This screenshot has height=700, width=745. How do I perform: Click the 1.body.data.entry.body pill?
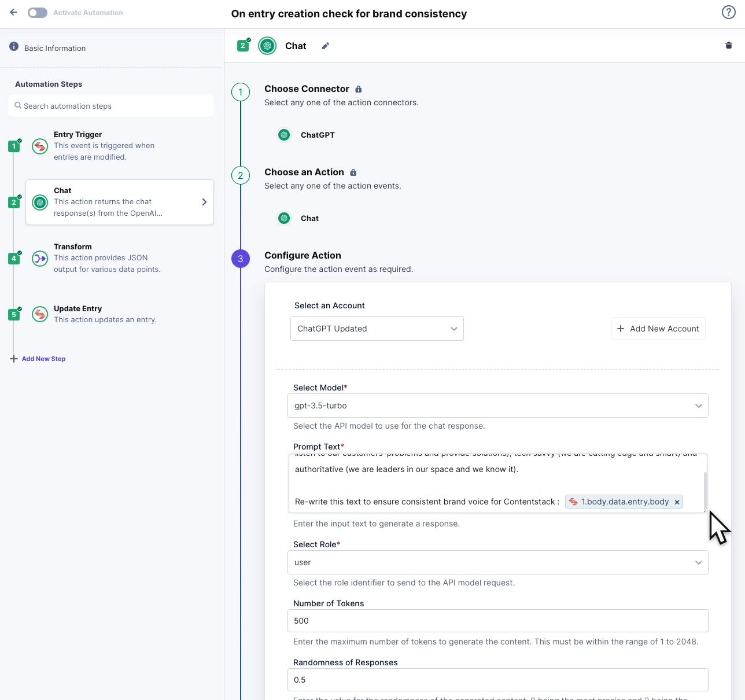pyautogui.click(x=624, y=502)
